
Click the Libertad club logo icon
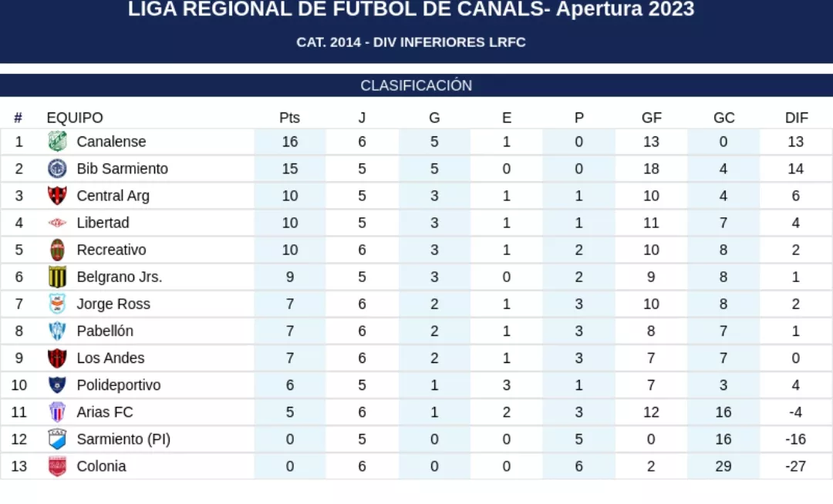[x=57, y=223]
